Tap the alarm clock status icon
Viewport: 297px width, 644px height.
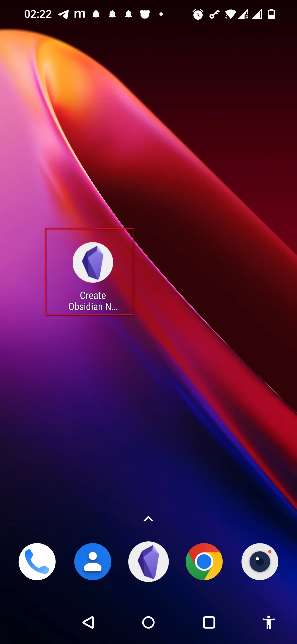(x=198, y=14)
